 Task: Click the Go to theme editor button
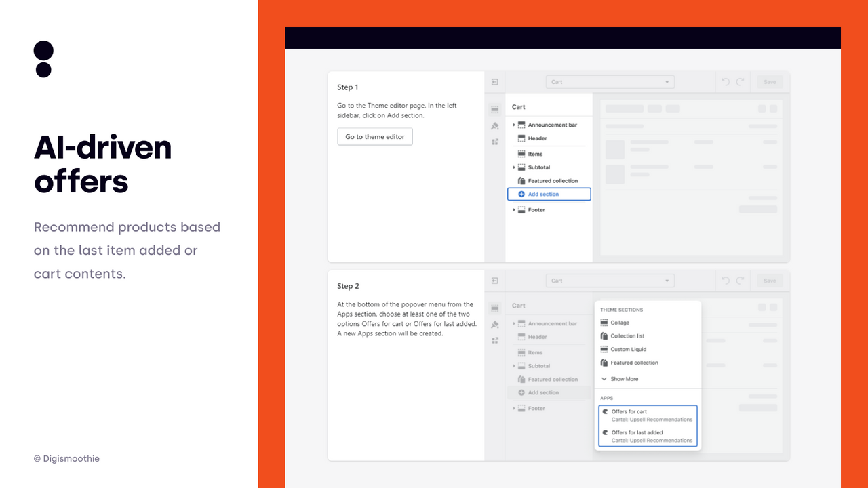pos(375,136)
